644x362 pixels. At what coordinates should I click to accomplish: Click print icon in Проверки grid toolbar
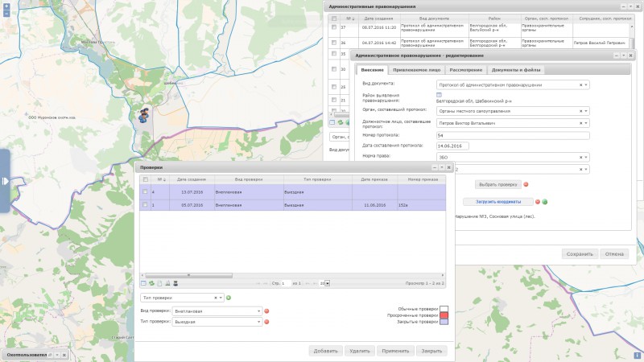click(175, 283)
